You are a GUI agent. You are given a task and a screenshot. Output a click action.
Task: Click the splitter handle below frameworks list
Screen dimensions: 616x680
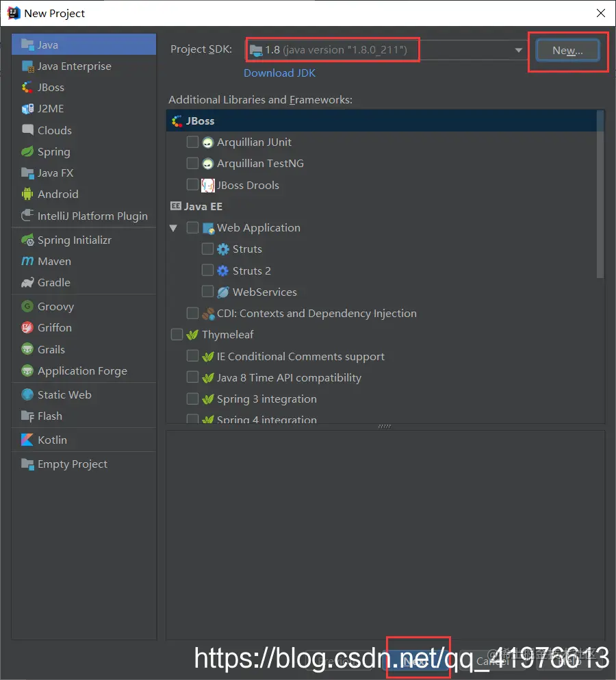click(x=385, y=427)
